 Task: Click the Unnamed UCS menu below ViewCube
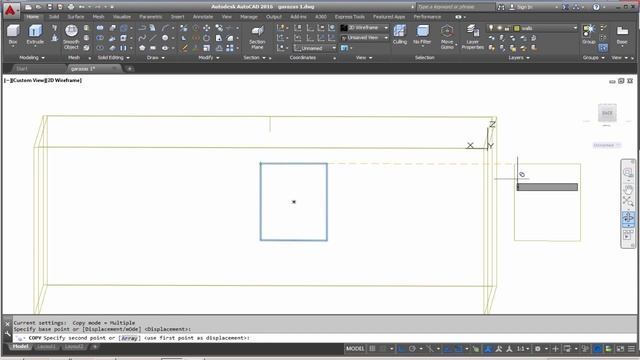pos(606,145)
